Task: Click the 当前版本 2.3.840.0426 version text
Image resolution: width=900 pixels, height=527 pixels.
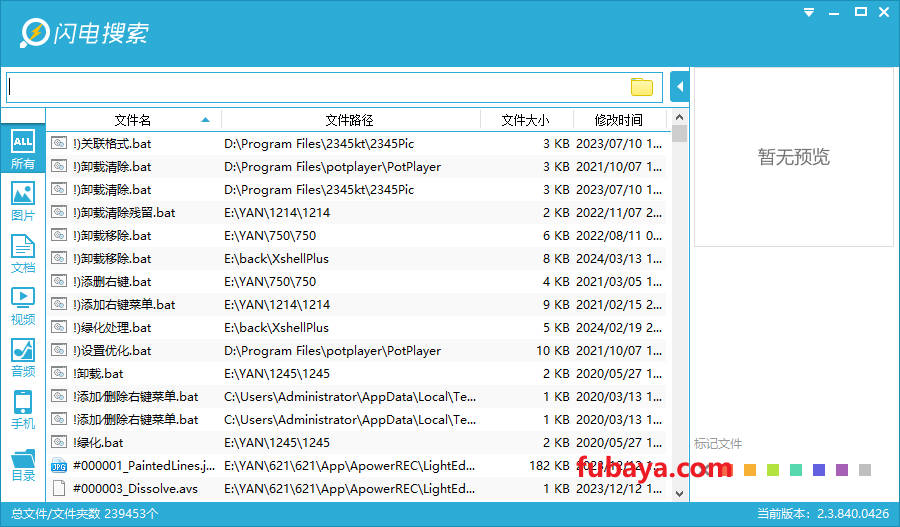Action: point(823,513)
